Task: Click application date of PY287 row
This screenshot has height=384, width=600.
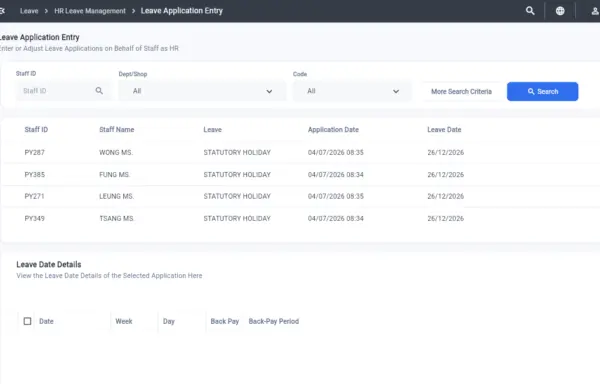Action: coord(336,152)
